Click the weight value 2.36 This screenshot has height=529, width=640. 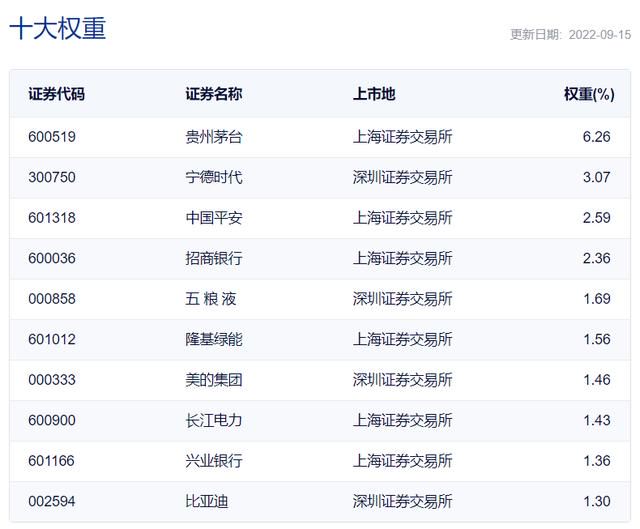point(596,258)
